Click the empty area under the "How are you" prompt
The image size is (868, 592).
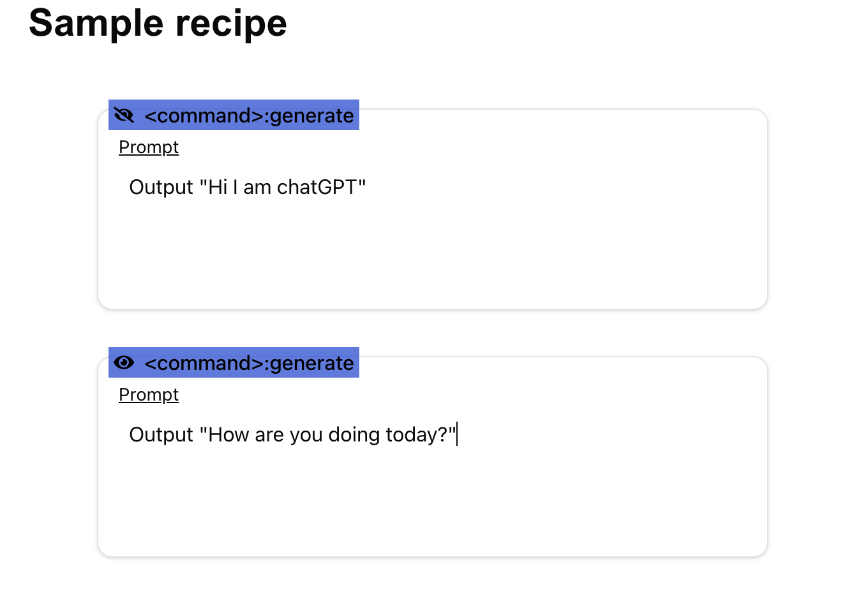pyautogui.click(x=432, y=503)
